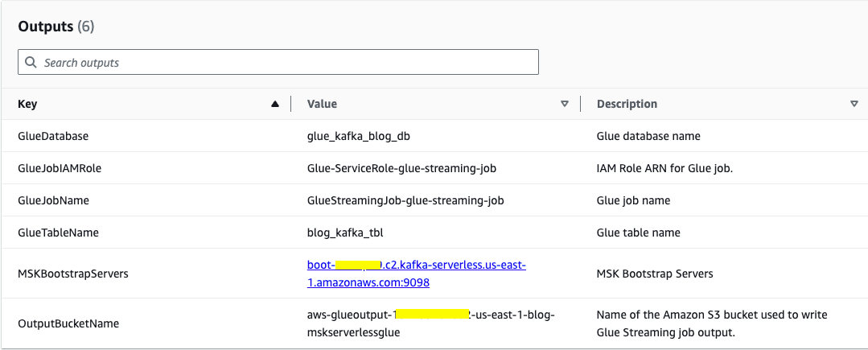Select the blog_kafka_tbl value
The width and height of the screenshot is (868, 350).
[344, 233]
